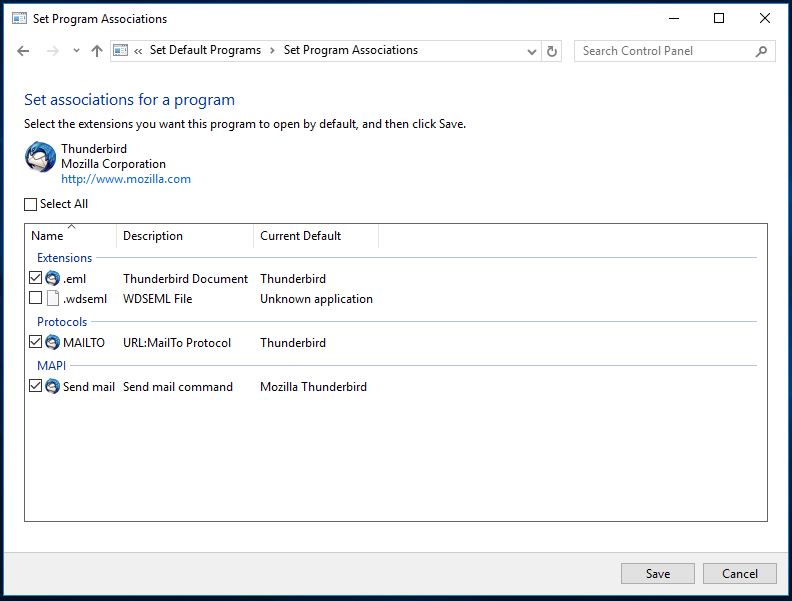This screenshot has height=601, width=792.
Task: Click the MAILTO protocol name
Action: coord(84,343)
